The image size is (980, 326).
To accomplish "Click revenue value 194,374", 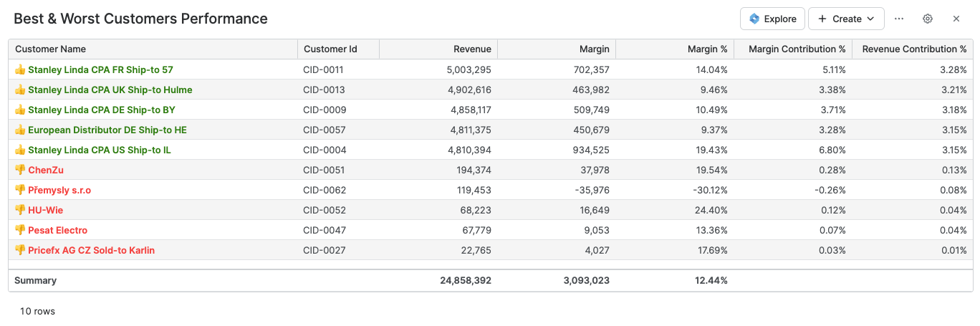I will 474,170.
